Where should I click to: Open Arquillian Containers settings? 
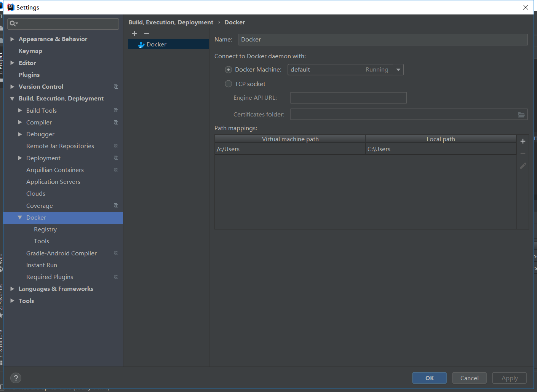pos(55,170)
